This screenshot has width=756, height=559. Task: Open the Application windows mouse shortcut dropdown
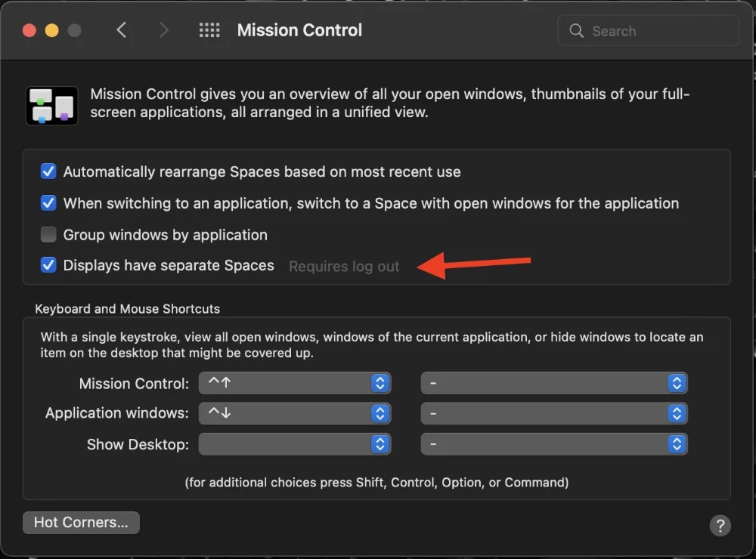coord(554,413)
